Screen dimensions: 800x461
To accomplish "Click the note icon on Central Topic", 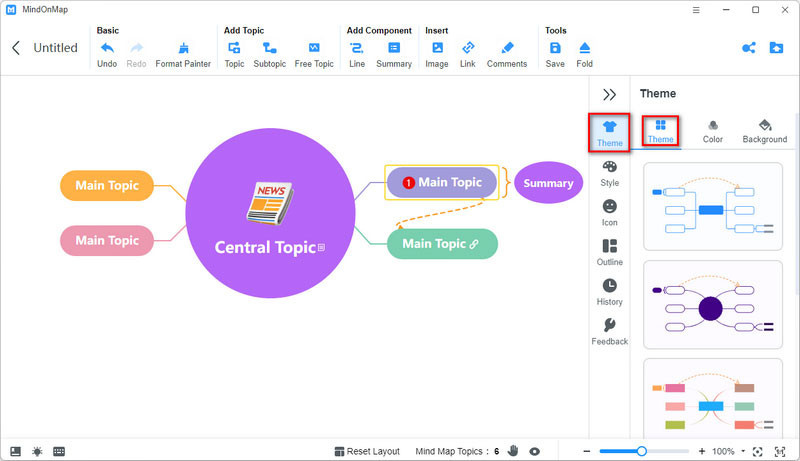I will click(321, 247).
